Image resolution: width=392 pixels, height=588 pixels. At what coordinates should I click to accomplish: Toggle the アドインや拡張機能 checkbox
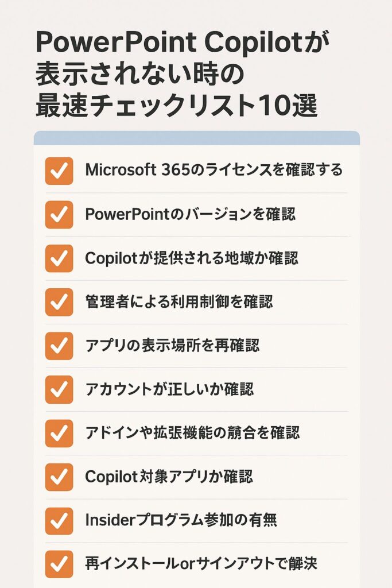click(x=59, y=434)
